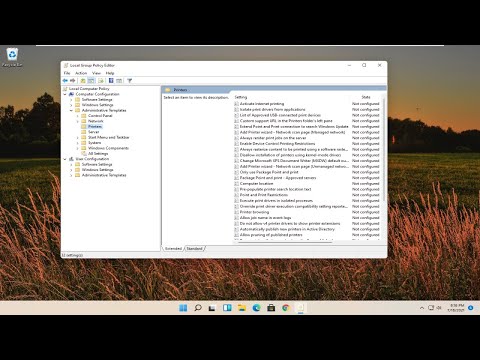Select the Printers folder in the tree

pyautogui.click(x=95, y=126)
